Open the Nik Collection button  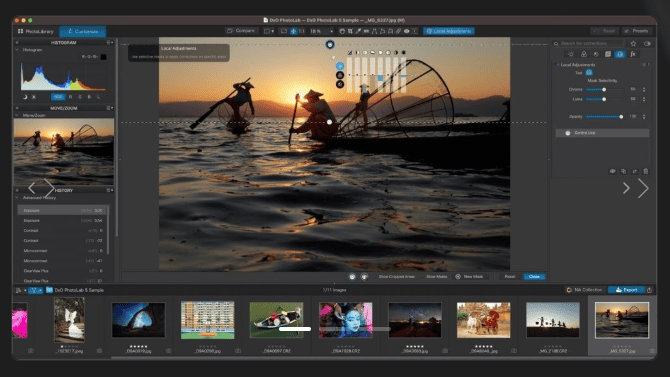(x=584, y=290)
